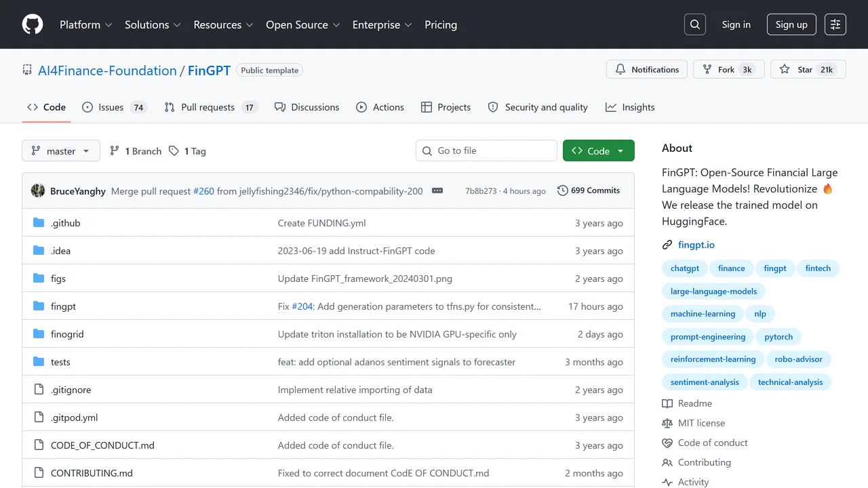This screenshot has width=868, height=488.
Task: Click BruceYanghy's avatar image
Action: [x=38, y=190]
